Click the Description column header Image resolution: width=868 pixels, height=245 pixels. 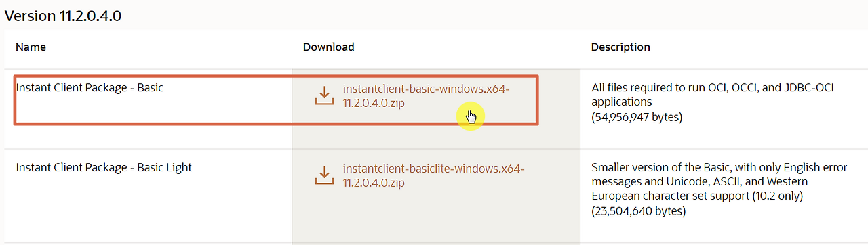pos(620,47)
